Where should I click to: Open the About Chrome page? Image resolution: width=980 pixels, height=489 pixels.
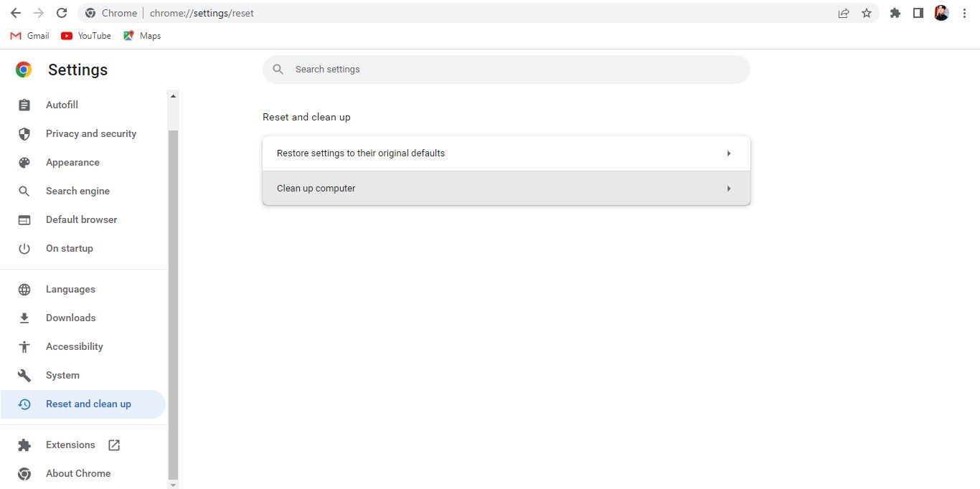click(x=77, y=473)
